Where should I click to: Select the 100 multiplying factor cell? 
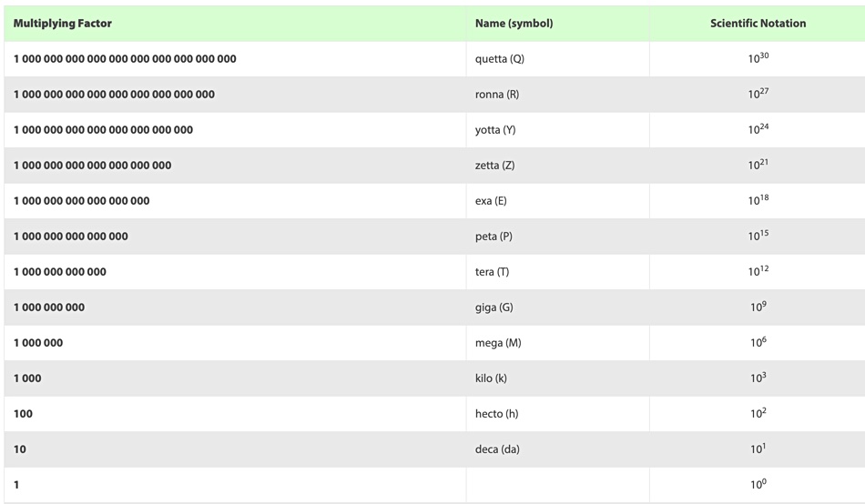tap(235, 414)
